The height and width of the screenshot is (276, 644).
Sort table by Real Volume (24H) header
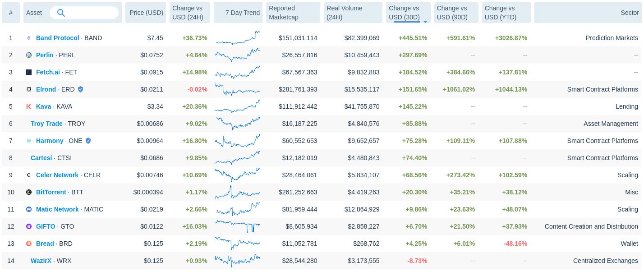pos(345,13)
